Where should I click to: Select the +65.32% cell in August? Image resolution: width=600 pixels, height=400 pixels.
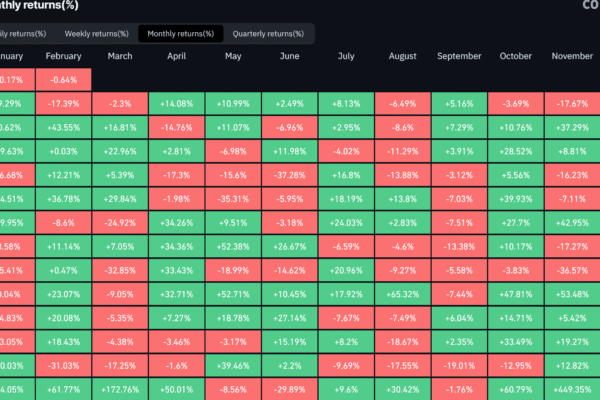[404, 294]
